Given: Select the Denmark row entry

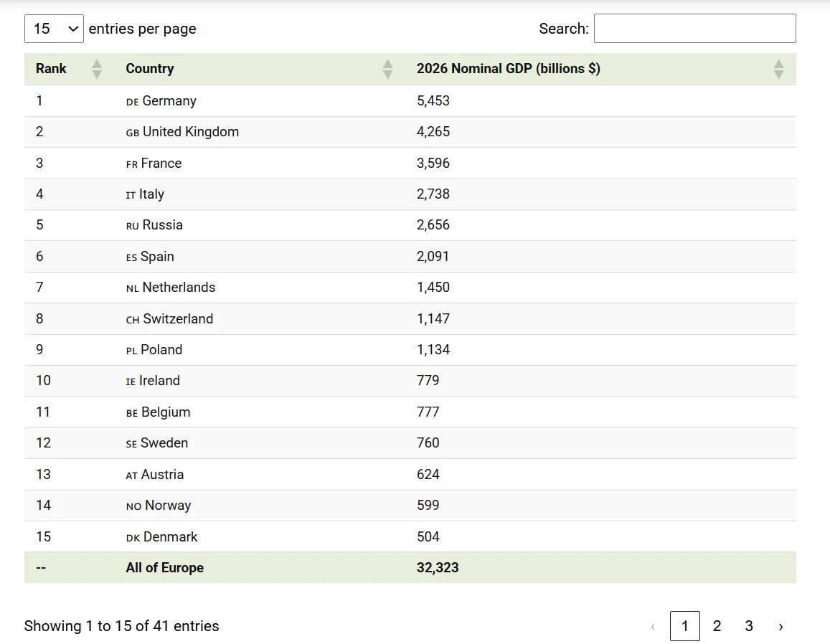Looking at the screenshot, I should point(170,537).
